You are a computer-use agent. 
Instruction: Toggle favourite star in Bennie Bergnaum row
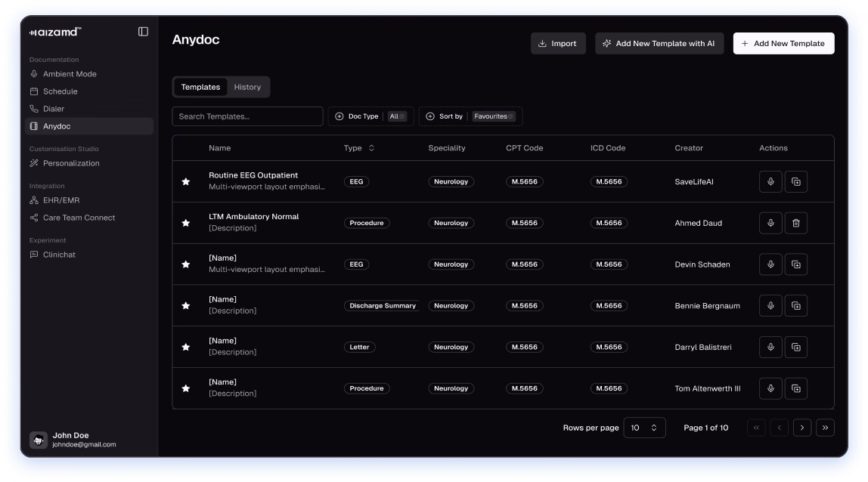[186, 306]
